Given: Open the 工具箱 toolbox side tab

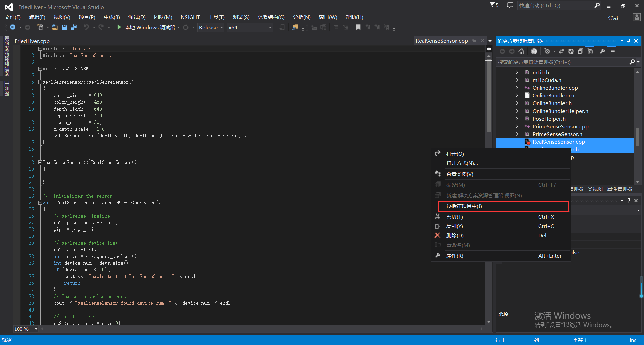Looking at the screenshot, I should pos(6,88).
